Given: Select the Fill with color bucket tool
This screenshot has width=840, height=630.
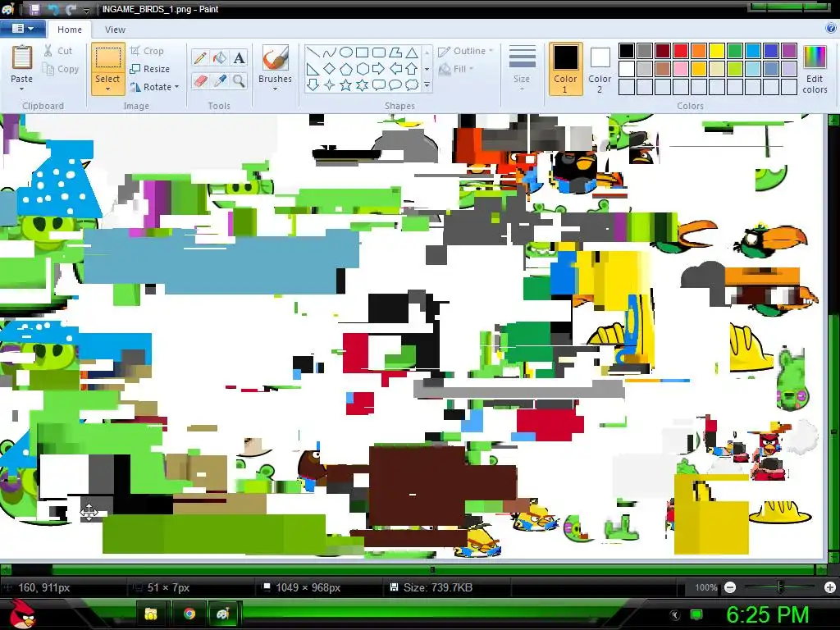Looking at the screenshot, I should tap(219, 58).
